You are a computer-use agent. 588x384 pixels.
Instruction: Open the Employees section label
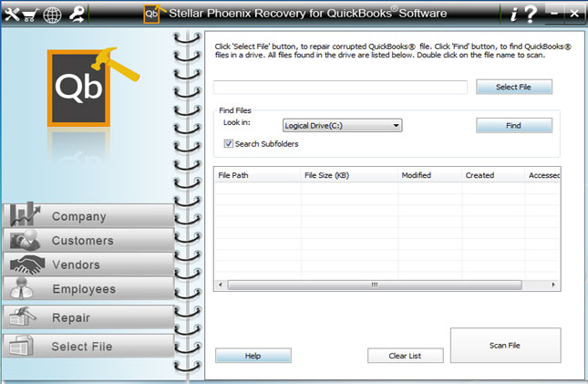(x=84, y=289)
